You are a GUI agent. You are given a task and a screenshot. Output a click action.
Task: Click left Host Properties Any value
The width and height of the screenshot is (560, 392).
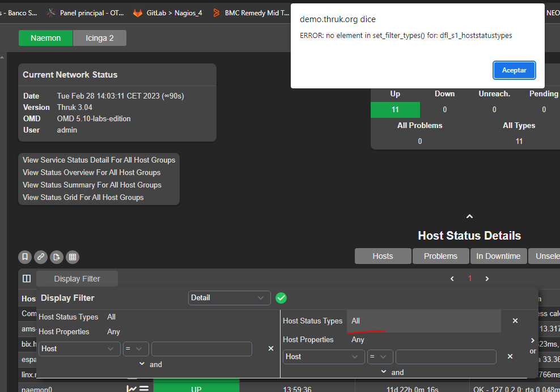pyautogui.click(x=113, y=331)
